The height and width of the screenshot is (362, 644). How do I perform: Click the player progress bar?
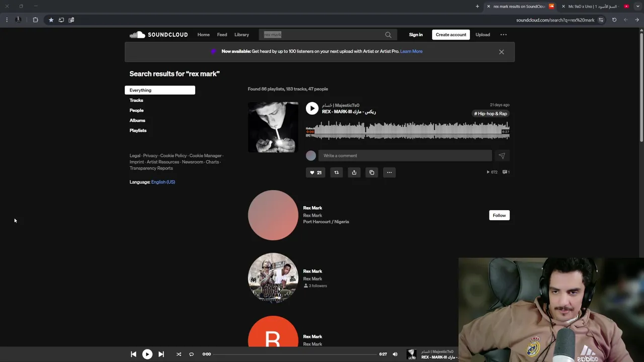point(296,354)
